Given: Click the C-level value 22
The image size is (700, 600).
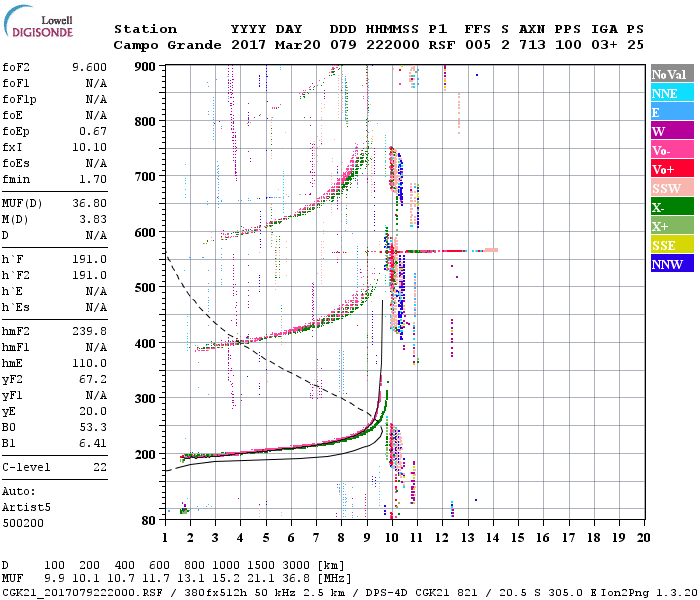Looking at the screenshot, I should click(100, 467).
